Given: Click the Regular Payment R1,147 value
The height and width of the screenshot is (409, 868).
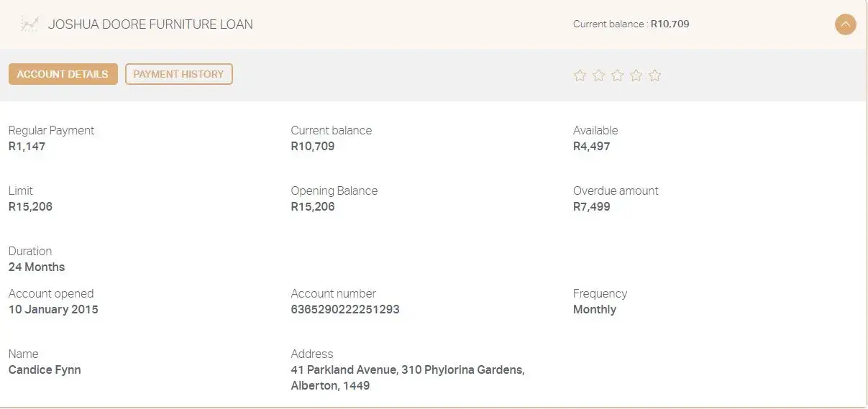Looking at the screenshot, I should [x=27, y=147].
